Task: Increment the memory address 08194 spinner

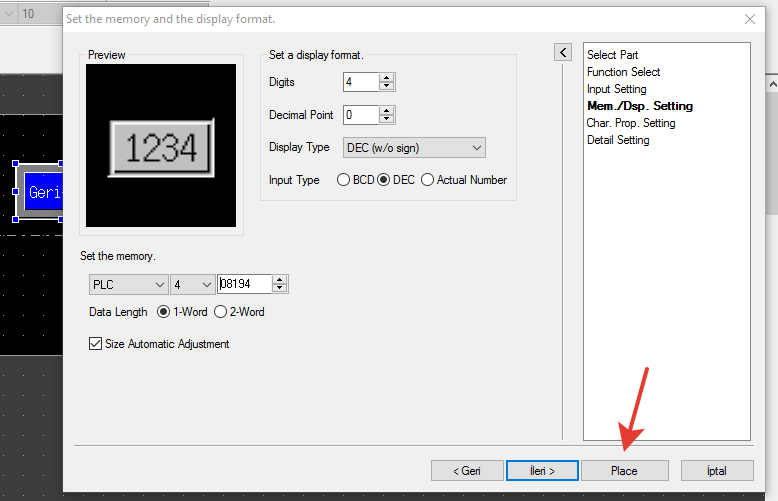Action: [280, 280]
